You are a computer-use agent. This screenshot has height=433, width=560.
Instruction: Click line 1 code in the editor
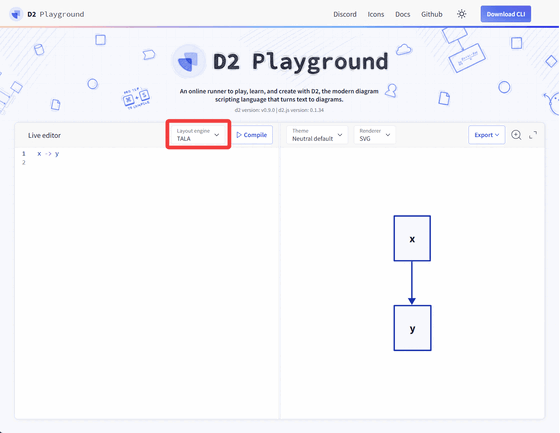pos(48,154)
